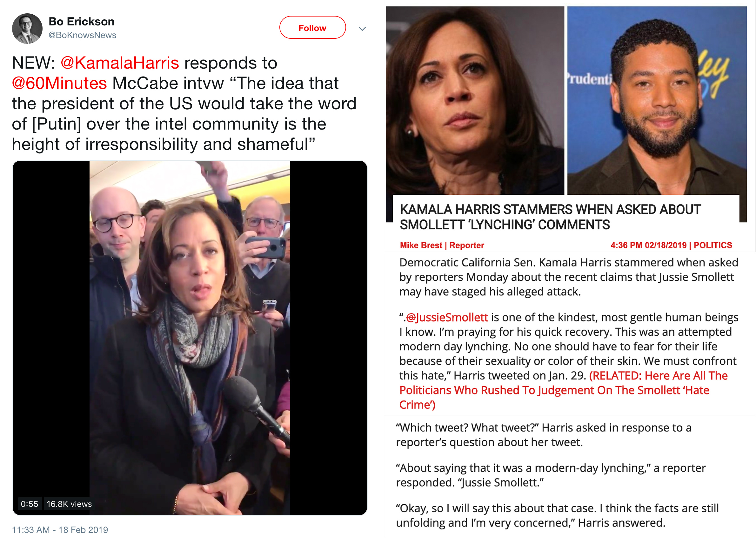Image resolution: width=756 pixels, height=538 pixels.
Task: Open the @60Minutes mention link
Action: [59, 83]
